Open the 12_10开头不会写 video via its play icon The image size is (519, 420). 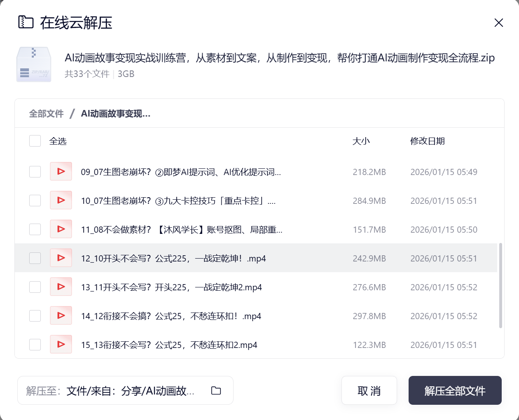click(61, 258)
